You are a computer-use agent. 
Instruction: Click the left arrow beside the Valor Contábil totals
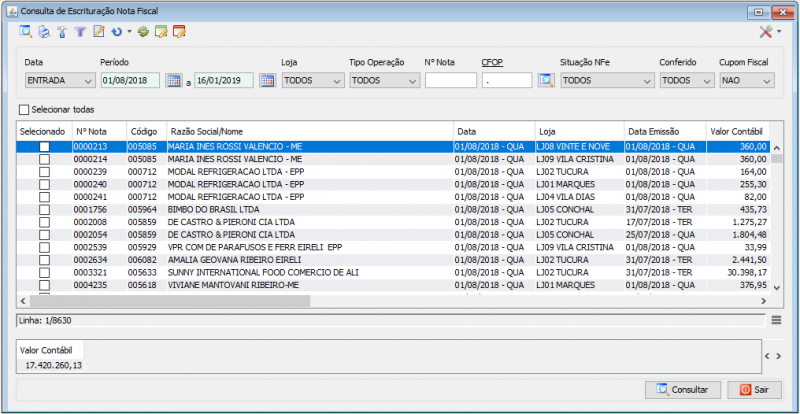768,356
